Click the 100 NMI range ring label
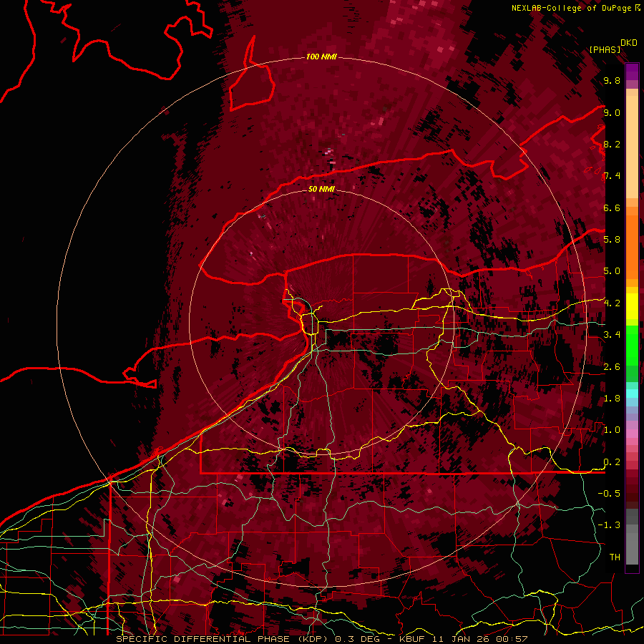This screenshot has width=644, height=644. [x=321, y=57]
